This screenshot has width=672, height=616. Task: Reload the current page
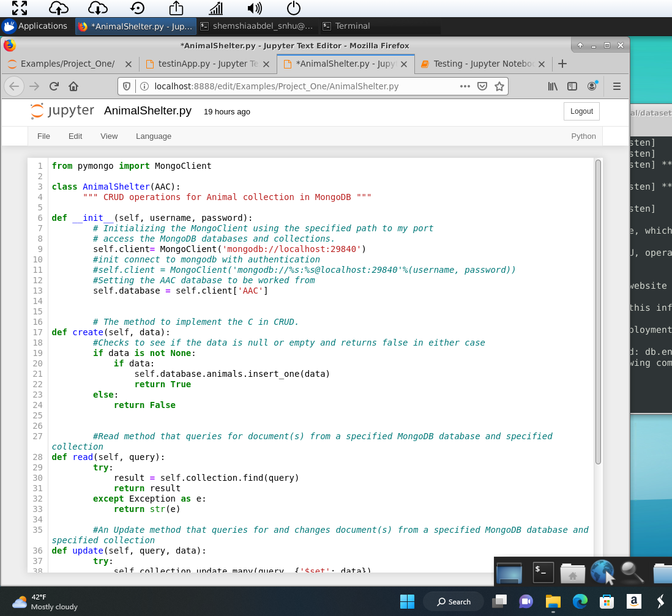tap(54, 86)
